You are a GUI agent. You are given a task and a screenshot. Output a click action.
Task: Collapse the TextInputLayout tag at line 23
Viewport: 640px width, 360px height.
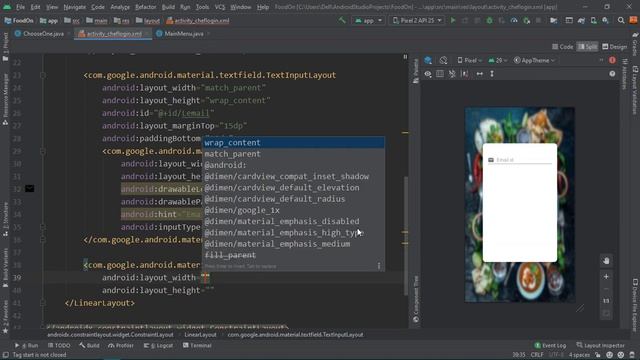43,75
